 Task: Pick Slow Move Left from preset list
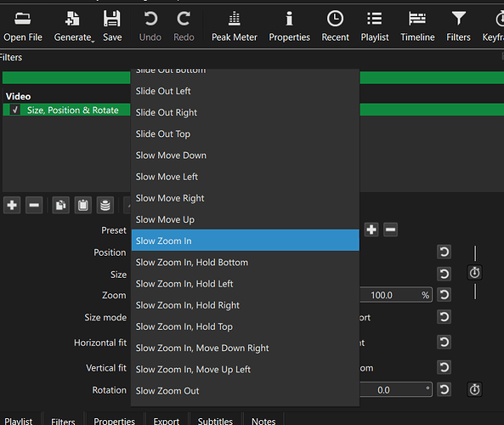(x=246, y=177)
